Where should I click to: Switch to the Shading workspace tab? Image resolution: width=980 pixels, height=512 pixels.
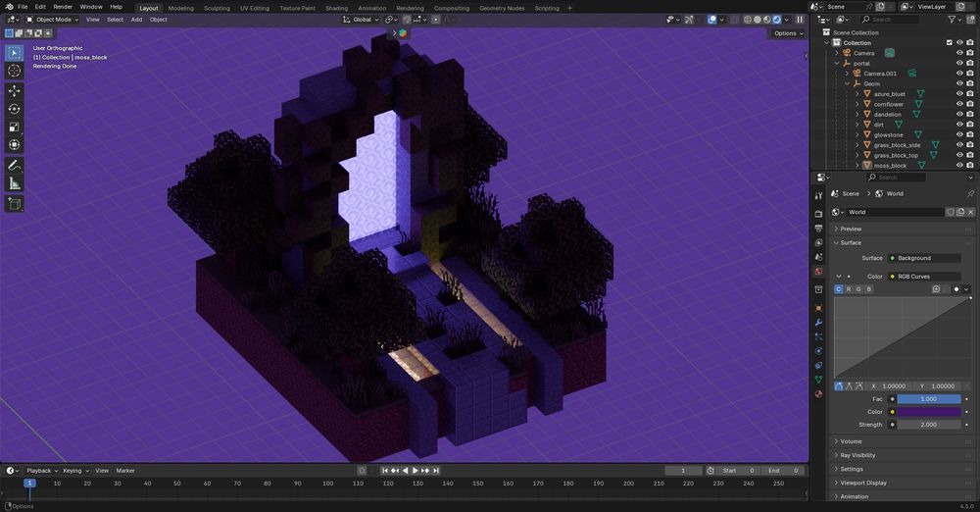click(x=336, y=8)
